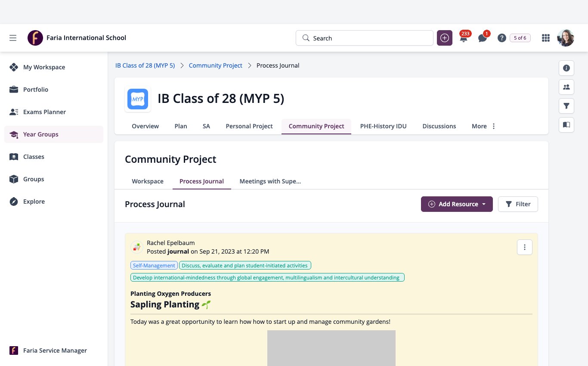
Task: Open the book icon in right sidebar
Action: click(x=566, y=125)
